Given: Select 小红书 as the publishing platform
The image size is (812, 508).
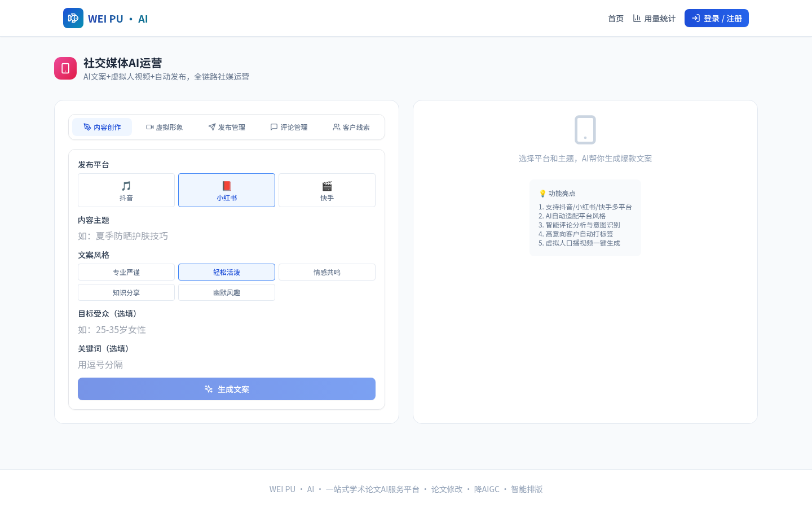Looking at the screenshot, I should (227, 190).
